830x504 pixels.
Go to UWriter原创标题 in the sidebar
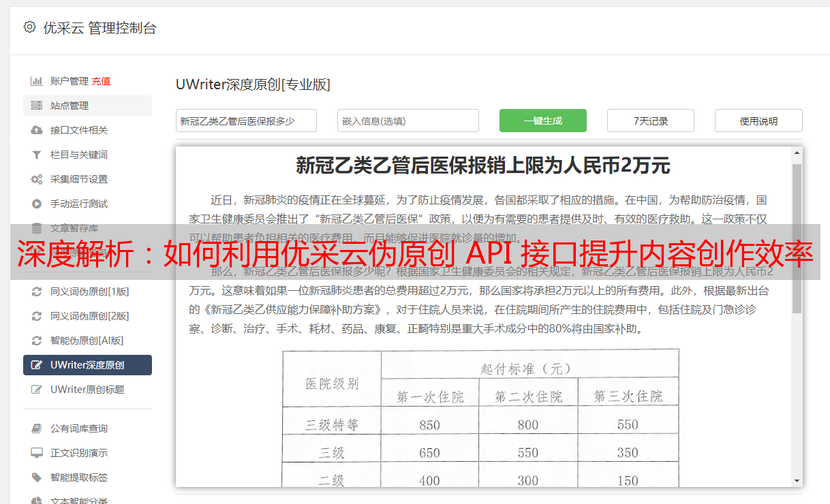87,390
